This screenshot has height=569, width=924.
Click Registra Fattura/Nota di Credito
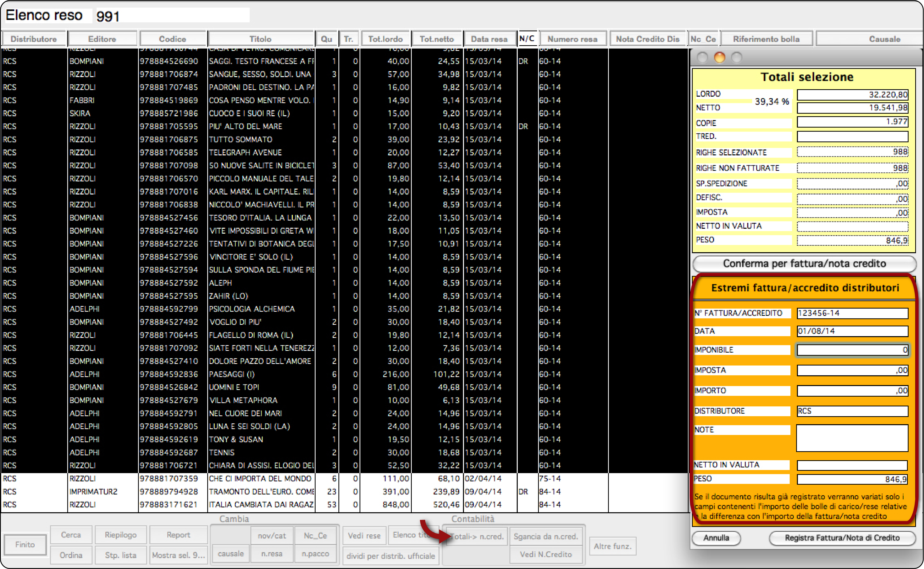(x=842, y=538)
